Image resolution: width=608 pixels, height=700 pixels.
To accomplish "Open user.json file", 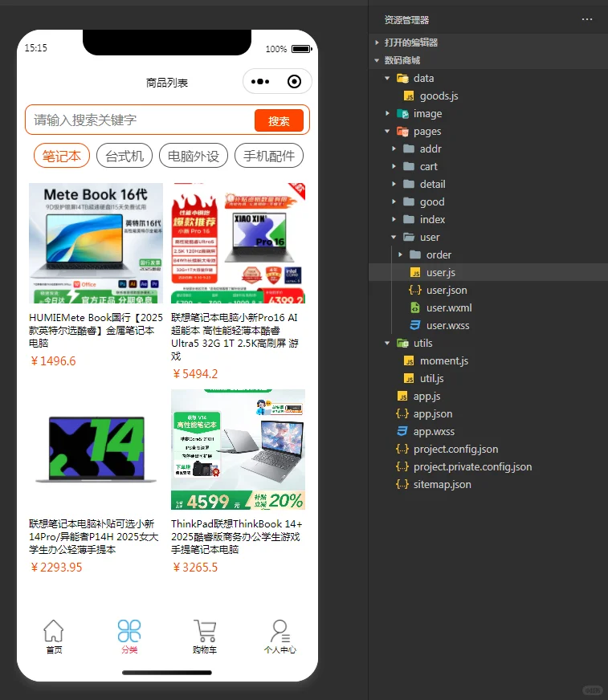I will (x=447, y=290).
